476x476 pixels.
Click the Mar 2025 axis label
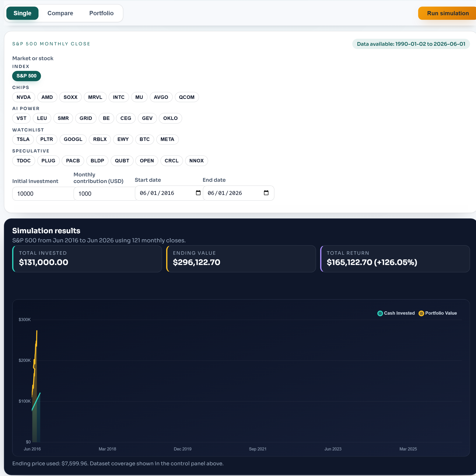408,449
